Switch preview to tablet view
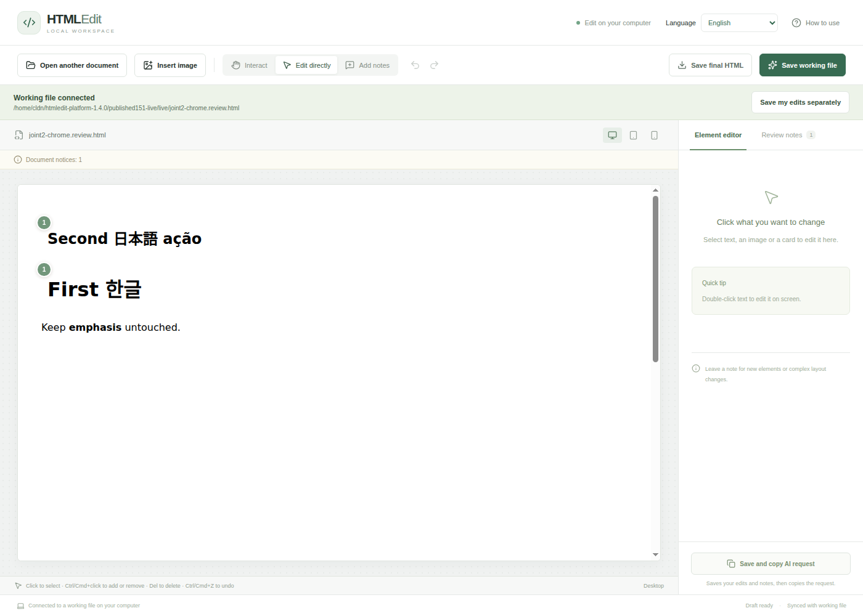The width and height of the screenshot is (863, 616). [633, 135]
